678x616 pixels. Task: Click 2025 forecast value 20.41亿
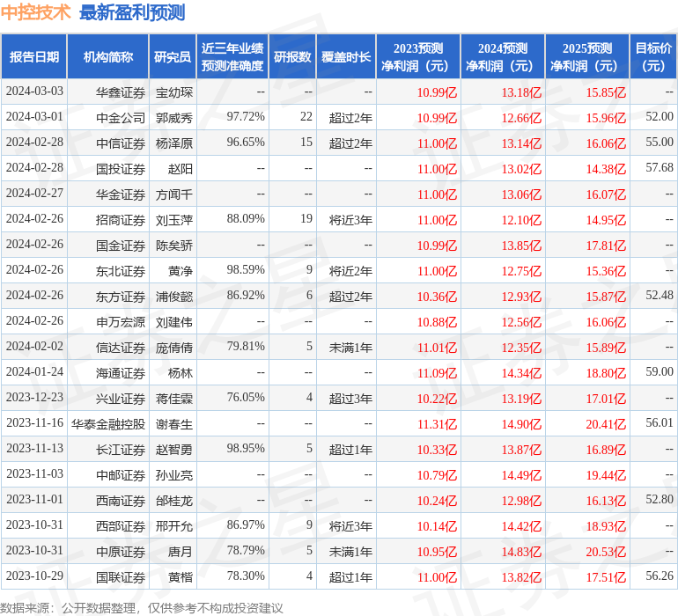pos(606,424)
